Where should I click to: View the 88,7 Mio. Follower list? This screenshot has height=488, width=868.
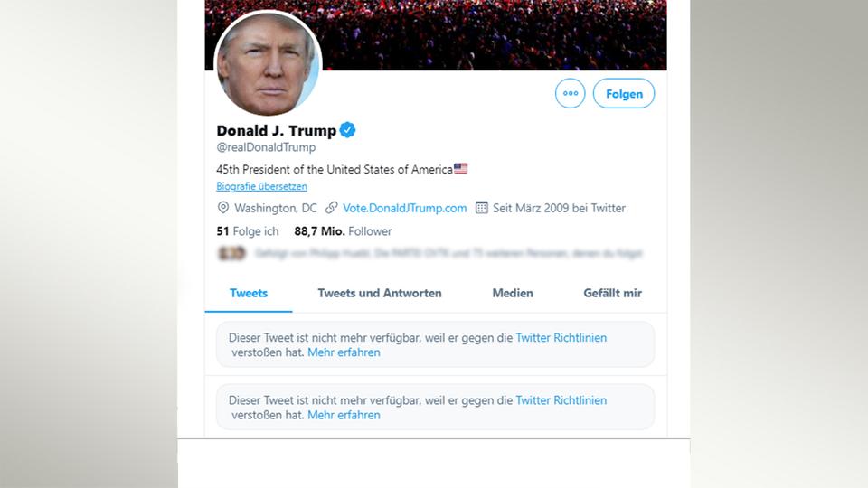click(x=343, y=231)
